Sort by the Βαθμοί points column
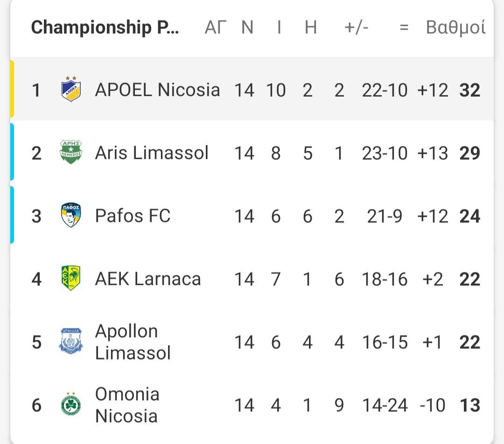Viewport: 504px width, 444px height. 455,28
